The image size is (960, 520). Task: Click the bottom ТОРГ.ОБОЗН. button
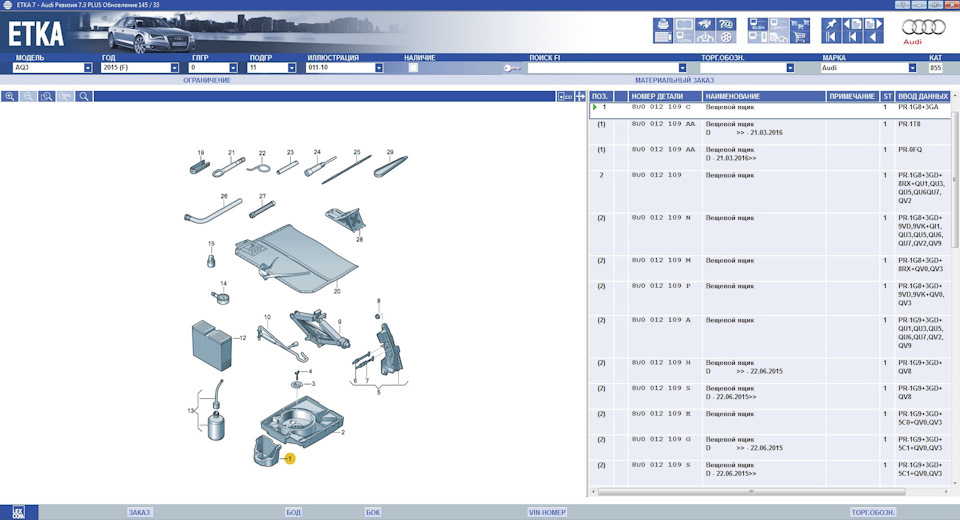pyautogui.click(x=873, y=512)
